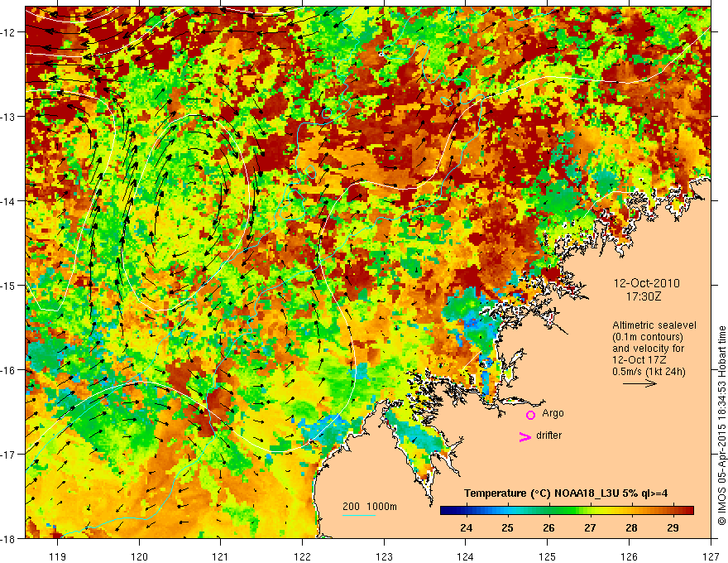Viewport: 728px width, 563px height.
Task: Click longitude axis label '122'
Action: click(x=302, y=556)
